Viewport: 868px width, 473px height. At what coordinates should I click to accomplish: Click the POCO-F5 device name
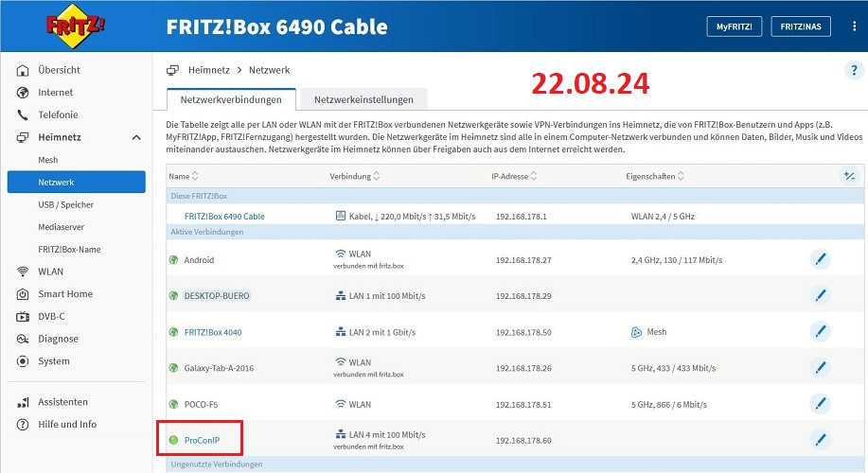pyautogui.click(x=201, y=405)
